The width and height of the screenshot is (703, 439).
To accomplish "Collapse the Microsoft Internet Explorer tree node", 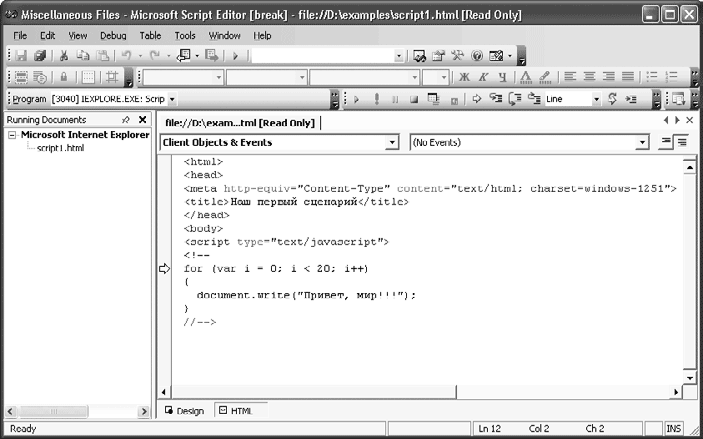I will click(12, 135).
